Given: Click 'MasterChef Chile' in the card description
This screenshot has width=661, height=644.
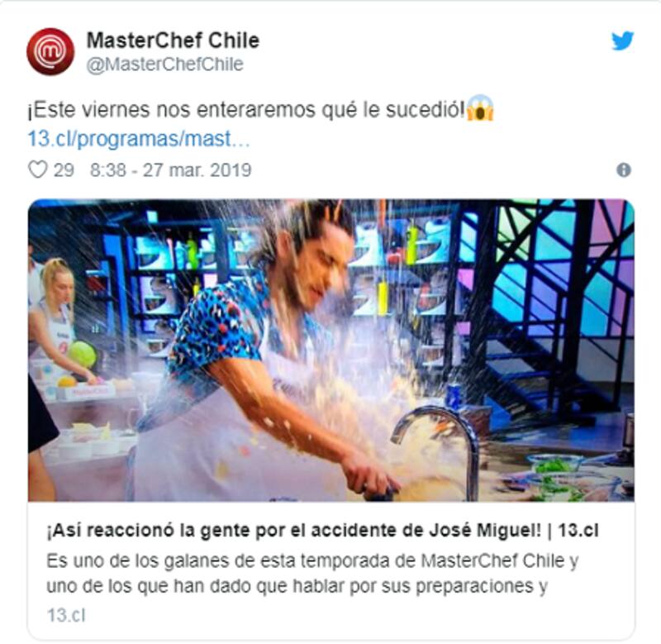Looking at the screenshot, I should [x=492, y=561].
